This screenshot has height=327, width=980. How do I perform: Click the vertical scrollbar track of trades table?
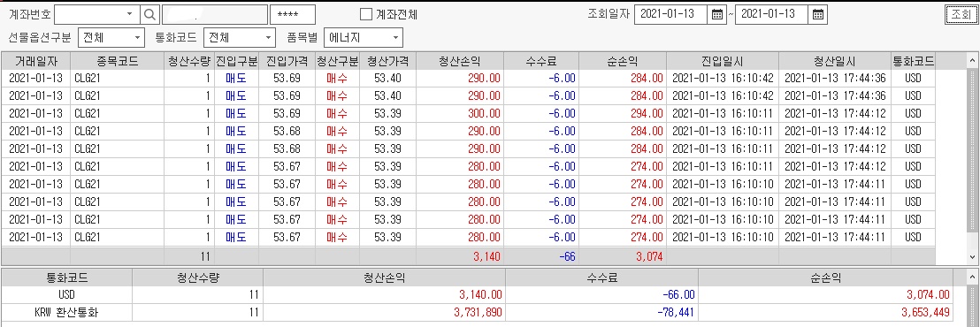click(x=973, y=159)
